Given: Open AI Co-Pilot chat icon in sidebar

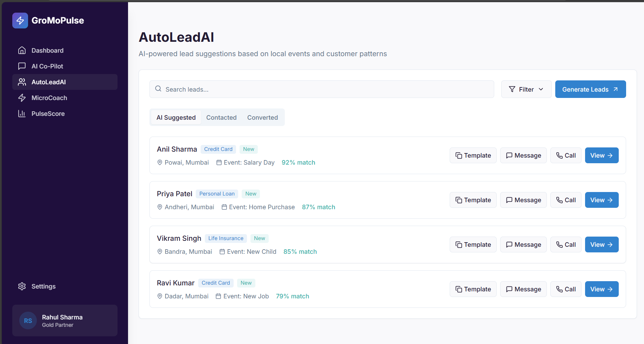Looking at the screenshot, I should [x=22, y=66].
